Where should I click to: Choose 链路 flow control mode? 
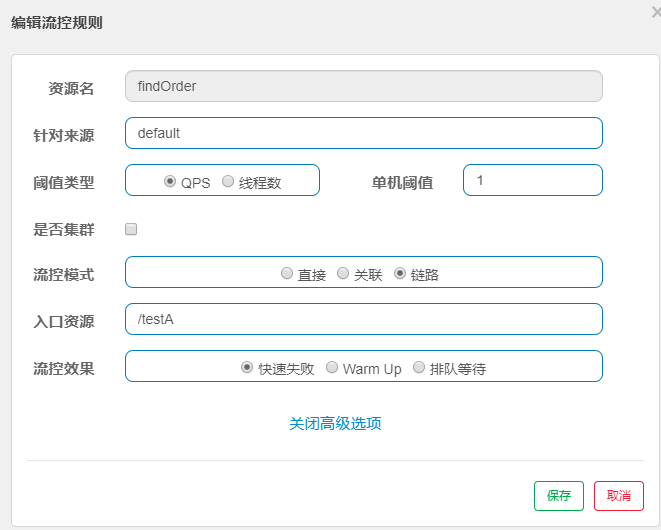pos(400,273)
